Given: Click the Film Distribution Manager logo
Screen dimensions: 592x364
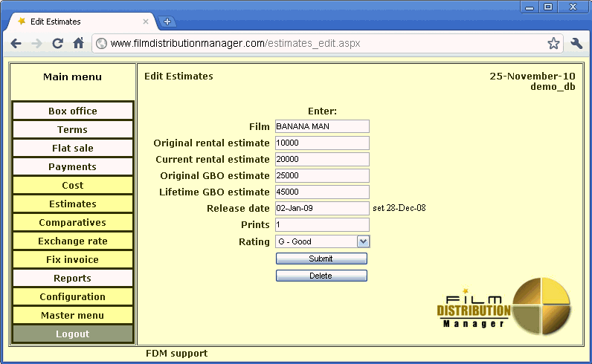Looking at the screenshot, I should 505,305.
